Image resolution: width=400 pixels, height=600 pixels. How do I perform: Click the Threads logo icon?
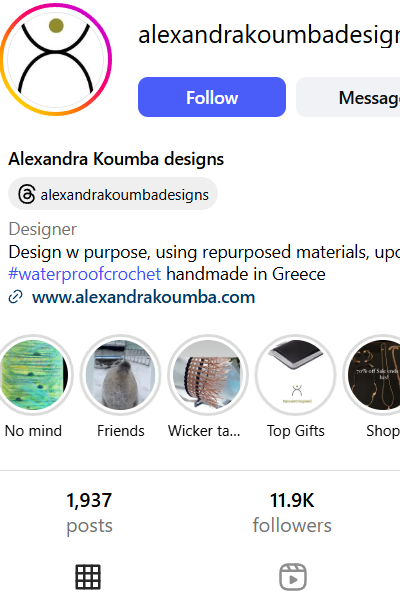coord(27,194)
